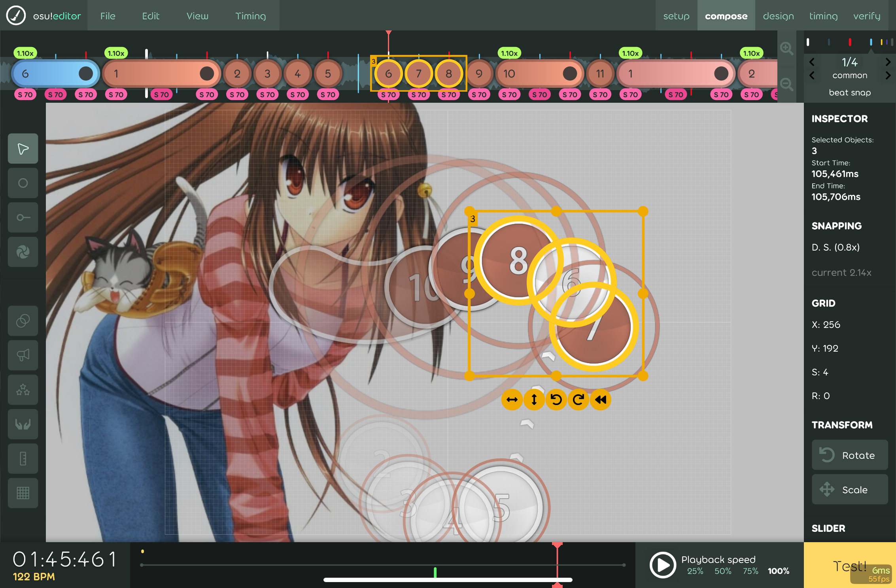The height and width of the screenshot is (588, 896).
Task: Switch snap type with lower right chevron
Action: [888, 75]
